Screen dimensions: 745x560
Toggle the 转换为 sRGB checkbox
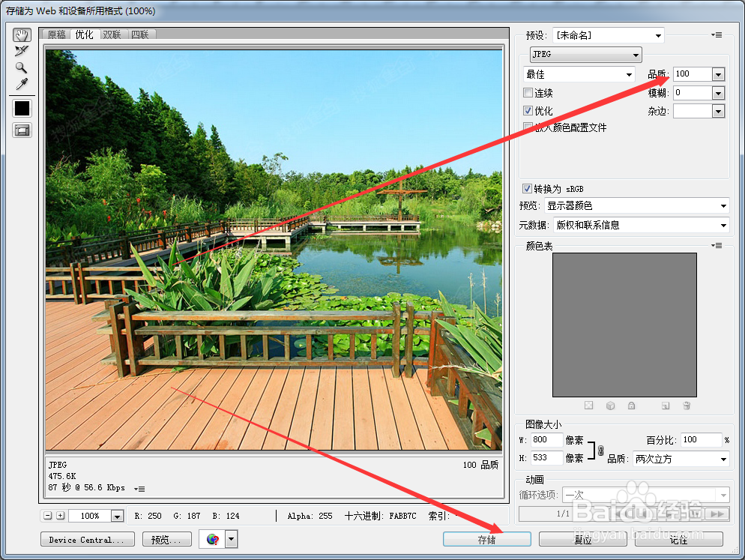527,188
